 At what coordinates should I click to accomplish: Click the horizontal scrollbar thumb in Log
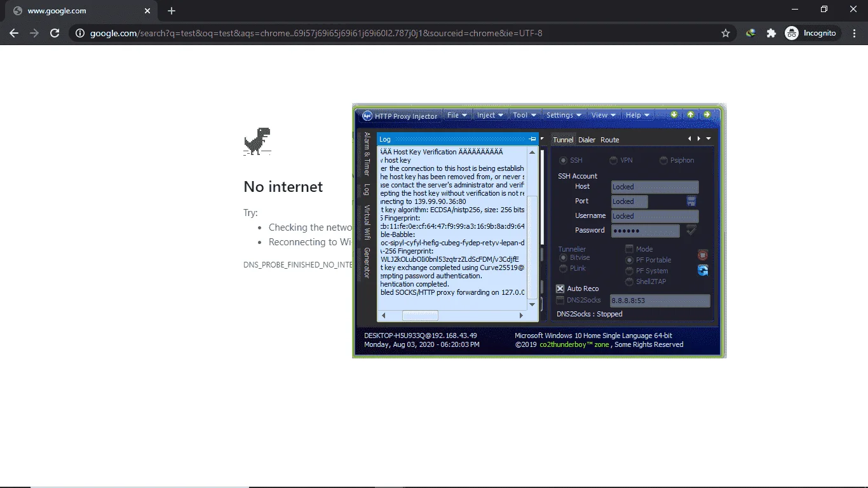pos(420,315)
